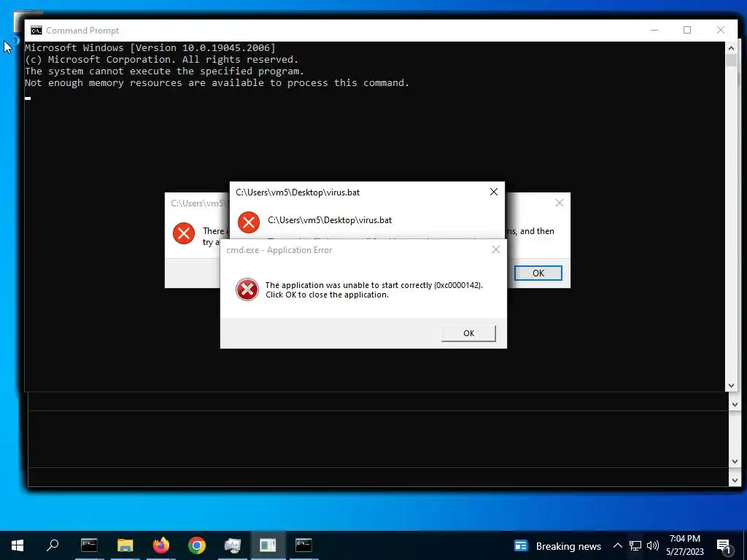This screenshot has height=560, width=747.
Task: Click bottom scroll arrow of rearmost console window
Action: [734, 480]
